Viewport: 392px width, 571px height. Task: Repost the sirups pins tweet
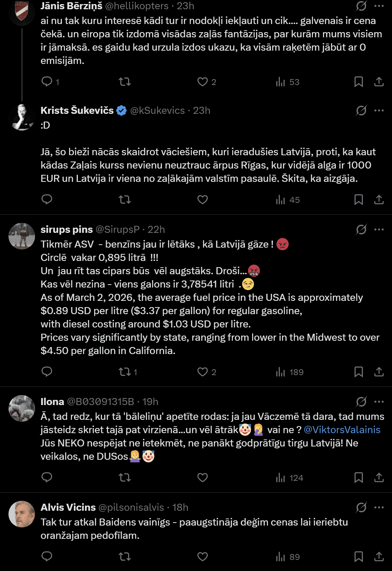click(x=125, y=372)
